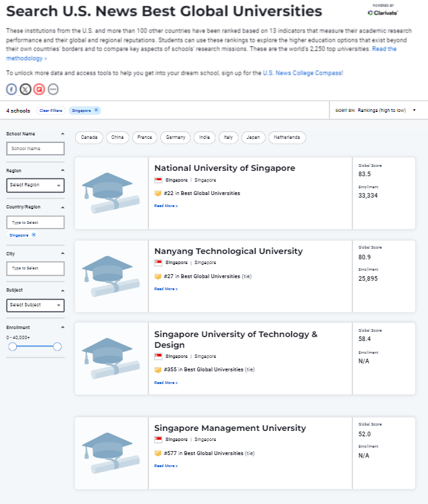
Task: Open the U.S. News College Compass link
Action: pyautogui.click(x=302, y=73)
